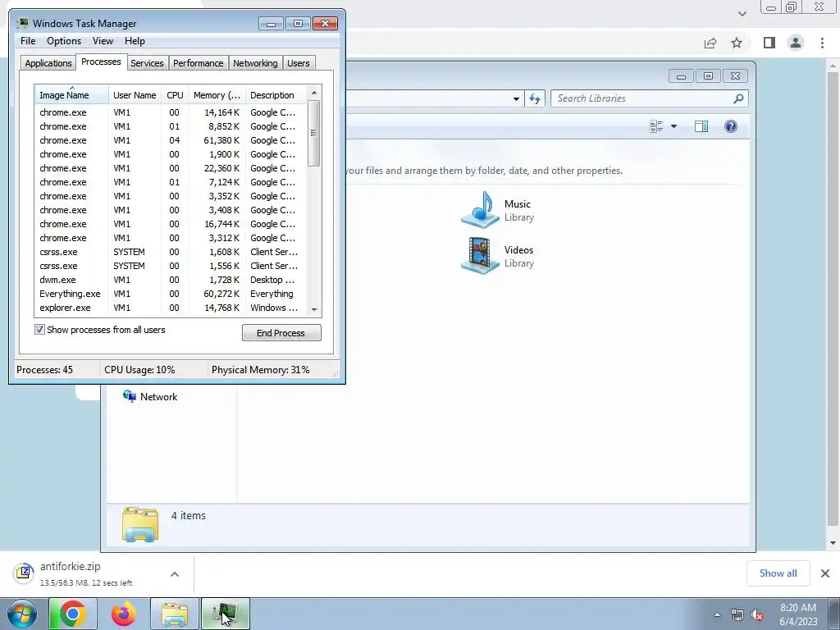Toggle the Chrome side panel icon
The width and height of the screenshot is (840, 630).
point(769,43)
